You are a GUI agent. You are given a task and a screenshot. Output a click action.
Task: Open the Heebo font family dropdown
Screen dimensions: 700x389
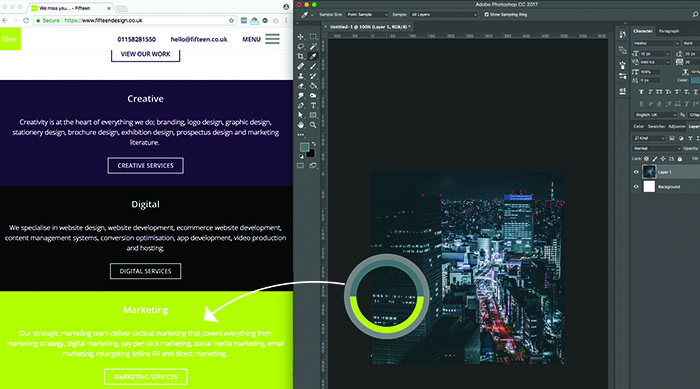(x=656, y=43)
